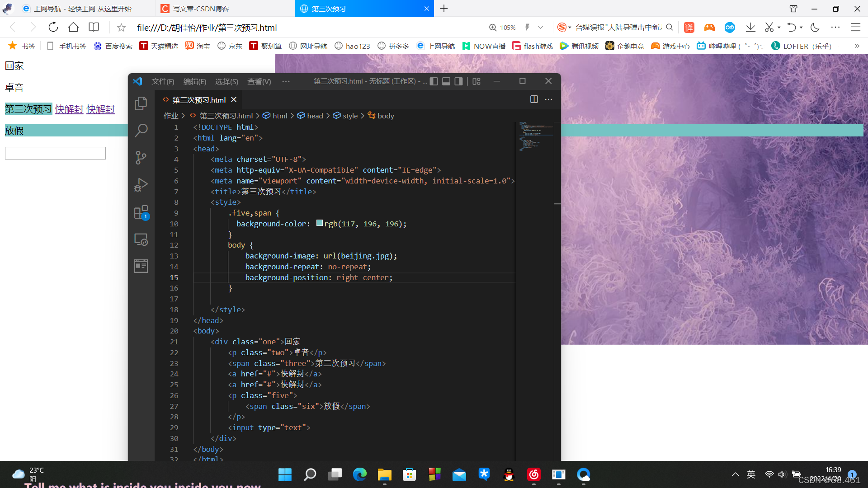Viewport: 868px width, 488px height.
Task: Toggle night mode moon icon
Action: [x=815, y=28]
